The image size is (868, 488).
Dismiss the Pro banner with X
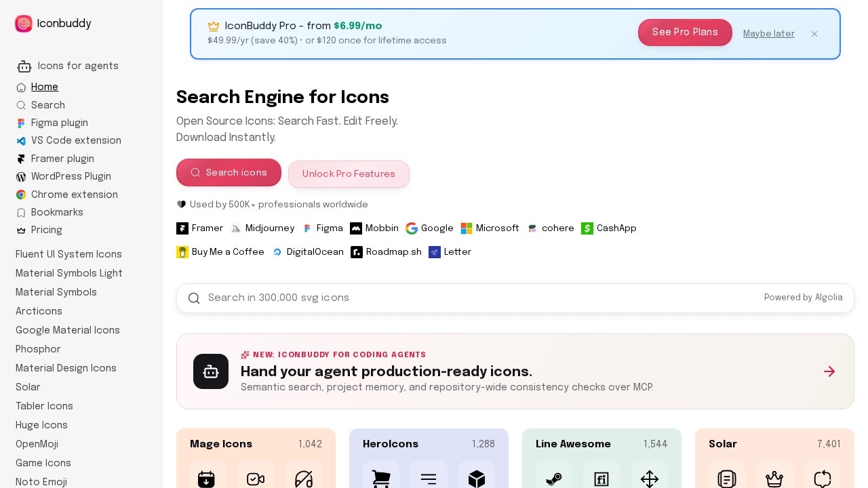click(x=814, y=34)
